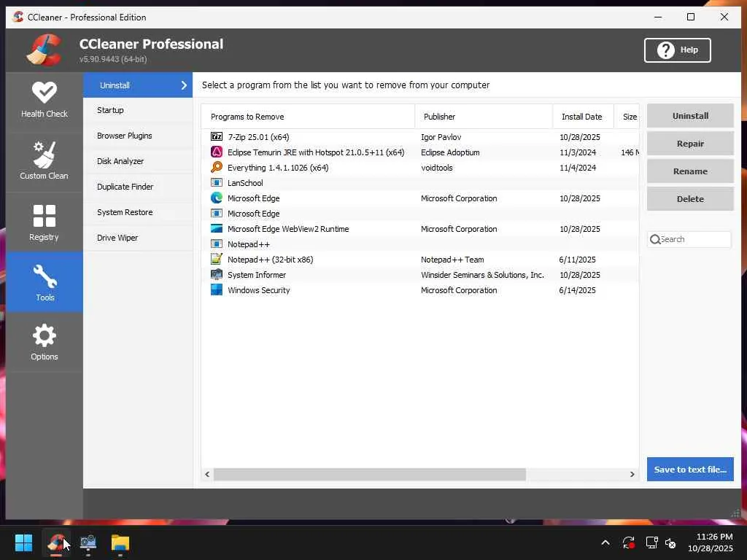The image size is (747, 560).
Task: Click the Igor Pavlov publisher cell
Action: point(441,137)
